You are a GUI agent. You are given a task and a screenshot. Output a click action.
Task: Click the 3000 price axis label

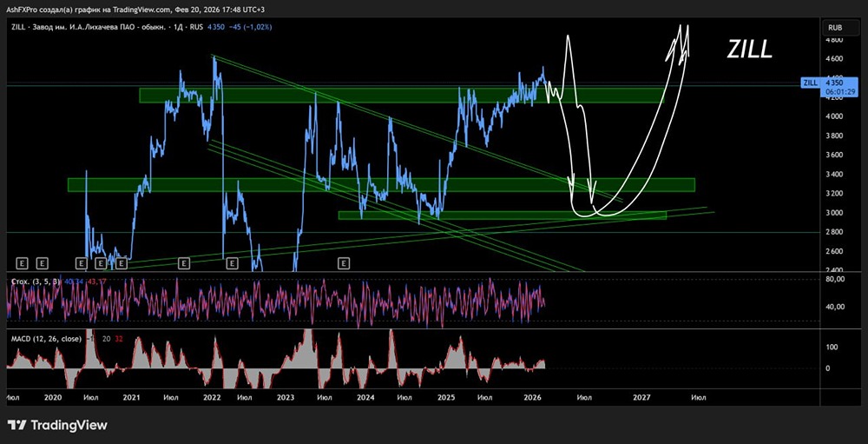(834, 213)
